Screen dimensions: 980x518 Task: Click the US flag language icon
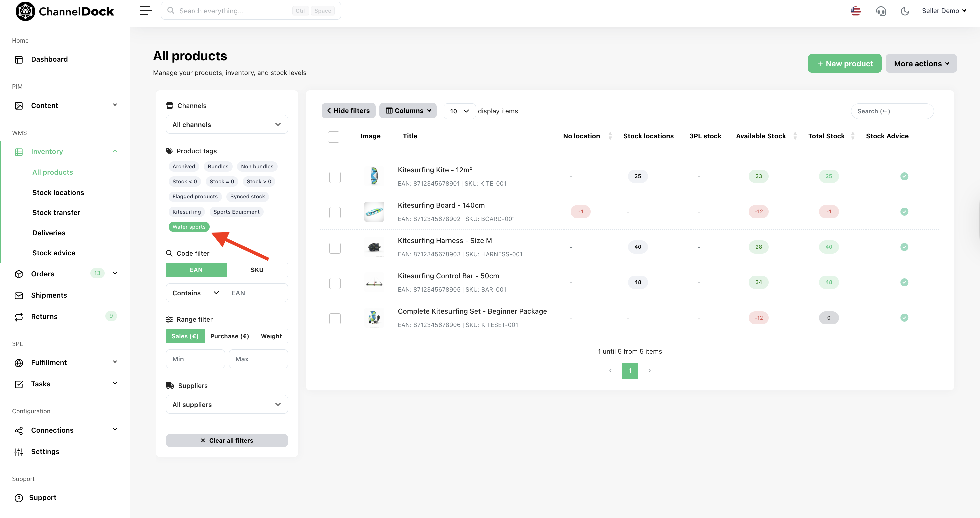(856, 11)
